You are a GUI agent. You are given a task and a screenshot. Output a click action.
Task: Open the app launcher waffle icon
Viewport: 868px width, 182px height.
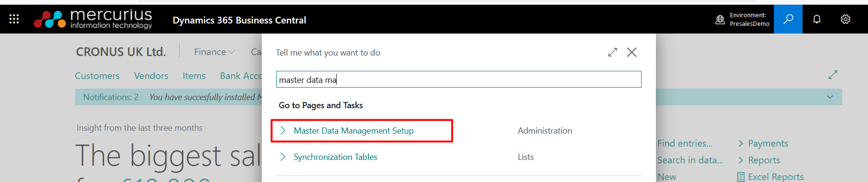pos(14,19)
